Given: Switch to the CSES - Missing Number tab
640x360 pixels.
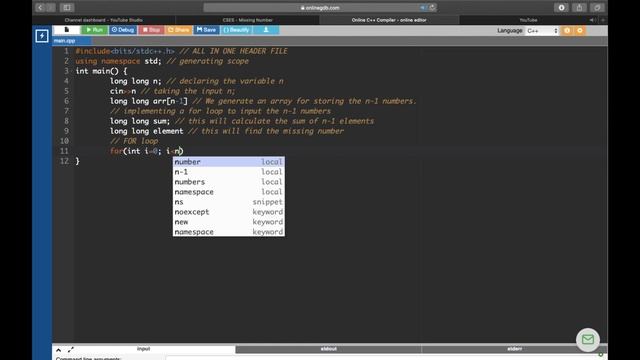Looking at the screenshot, I should click(247, 20).
